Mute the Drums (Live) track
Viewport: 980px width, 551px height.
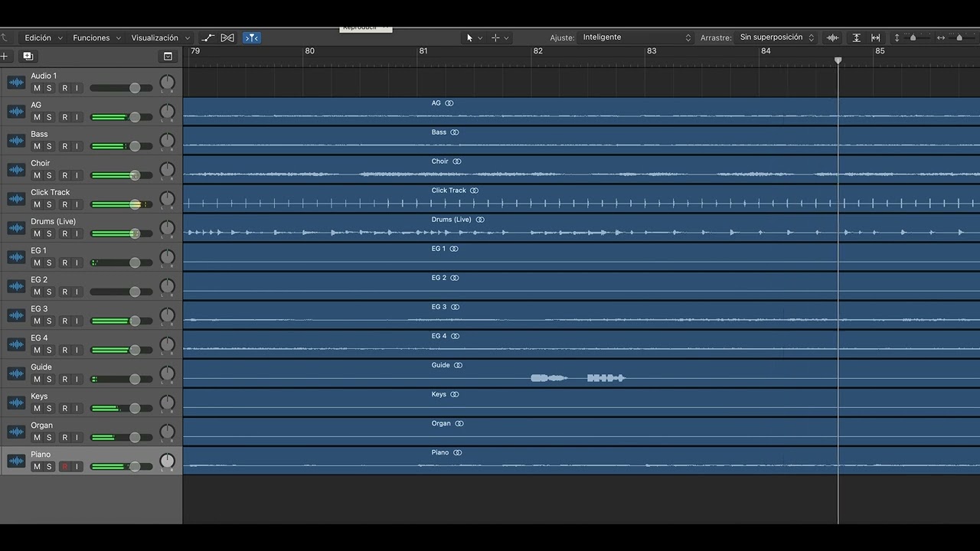pos(37,233)
